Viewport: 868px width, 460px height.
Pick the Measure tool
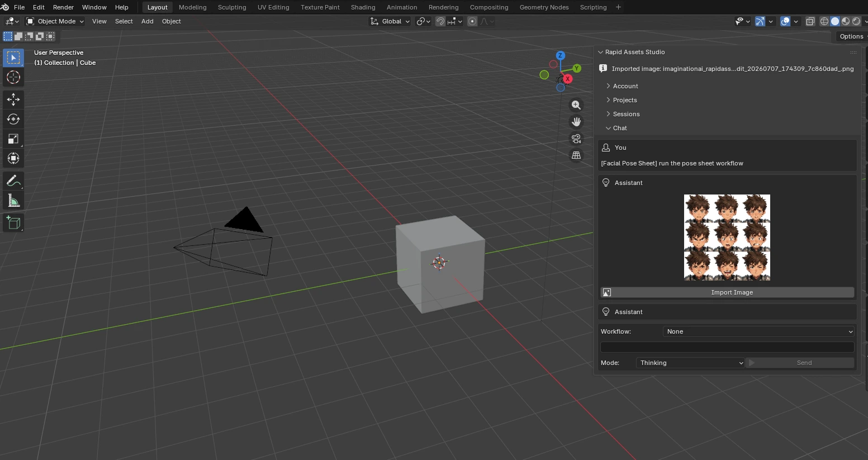pyautogui.click(x=13, y=201)
